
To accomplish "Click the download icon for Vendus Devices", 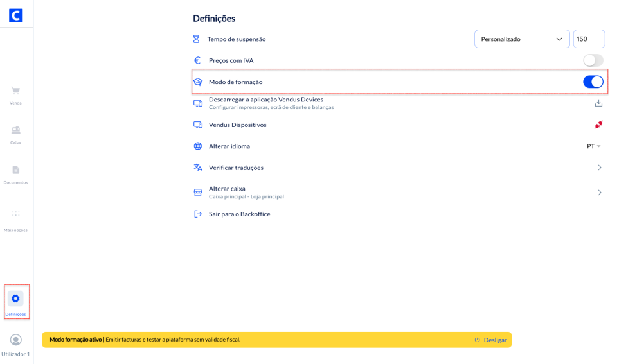I will pos(598,103).
